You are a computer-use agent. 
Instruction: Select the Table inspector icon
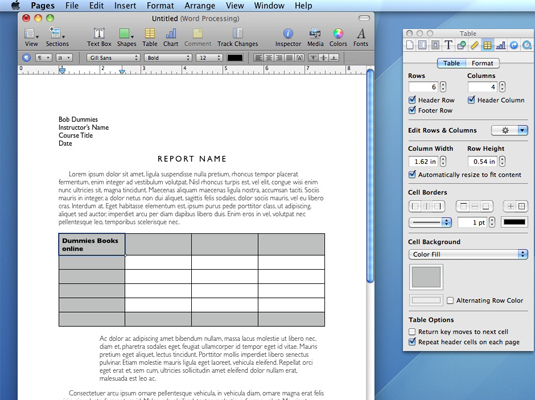tap(487, 45)
